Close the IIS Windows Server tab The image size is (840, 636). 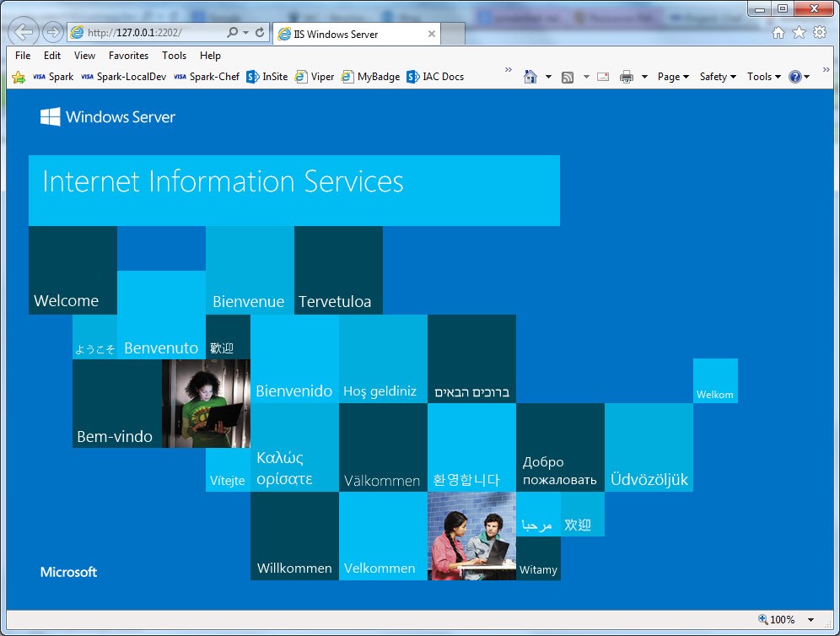point(432,34)
